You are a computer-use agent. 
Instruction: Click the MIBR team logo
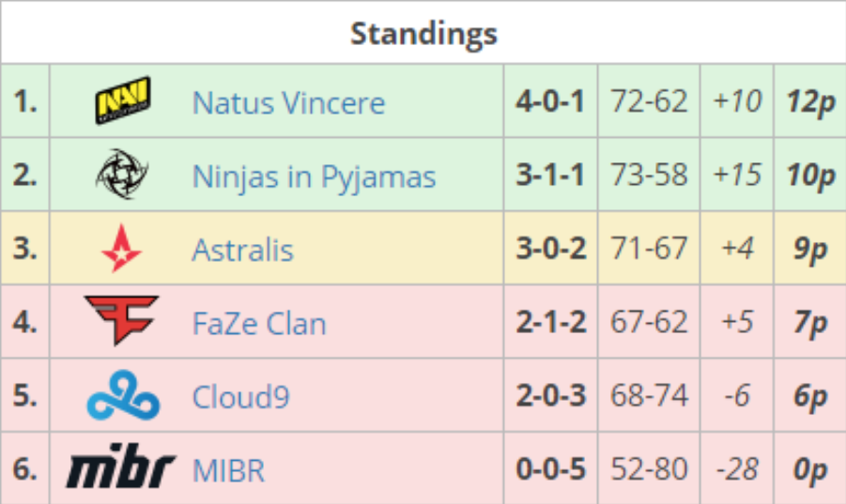(x=121, y=466)
